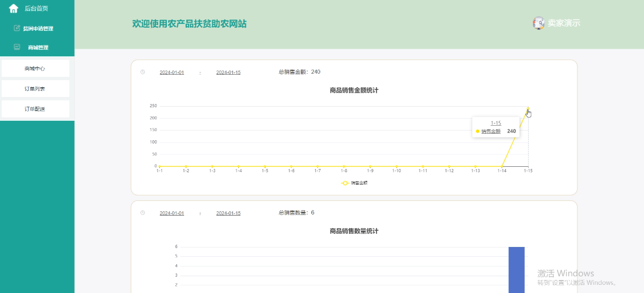Click the 1-15 tooltip date label
Viewport: 644px width, 293px height.
point(496,123)
